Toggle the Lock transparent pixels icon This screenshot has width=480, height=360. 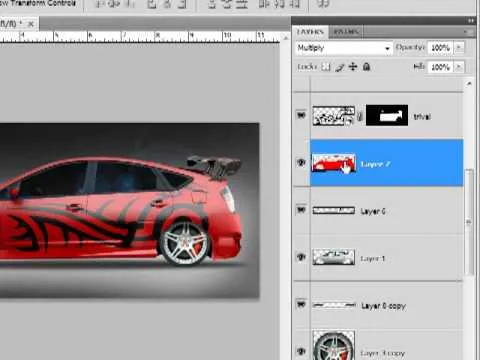click(325, 67)
